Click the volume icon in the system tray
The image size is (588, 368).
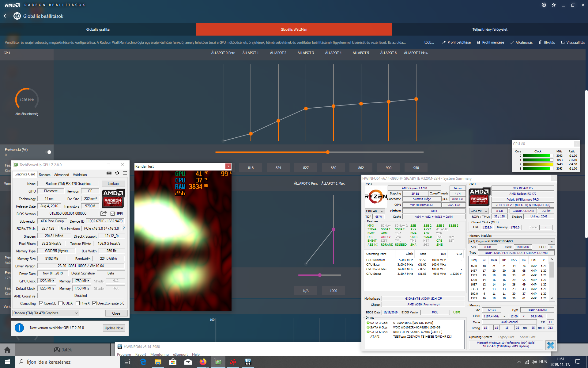[534, 362]
